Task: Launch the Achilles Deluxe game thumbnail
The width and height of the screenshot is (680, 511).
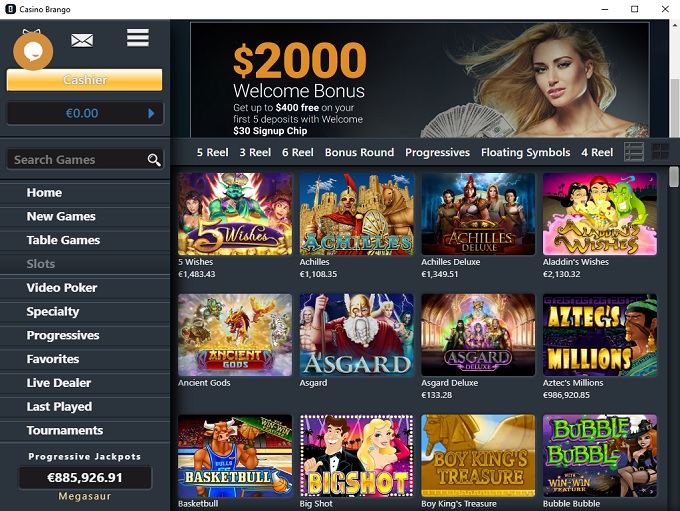Action: [x=478, y=214]
